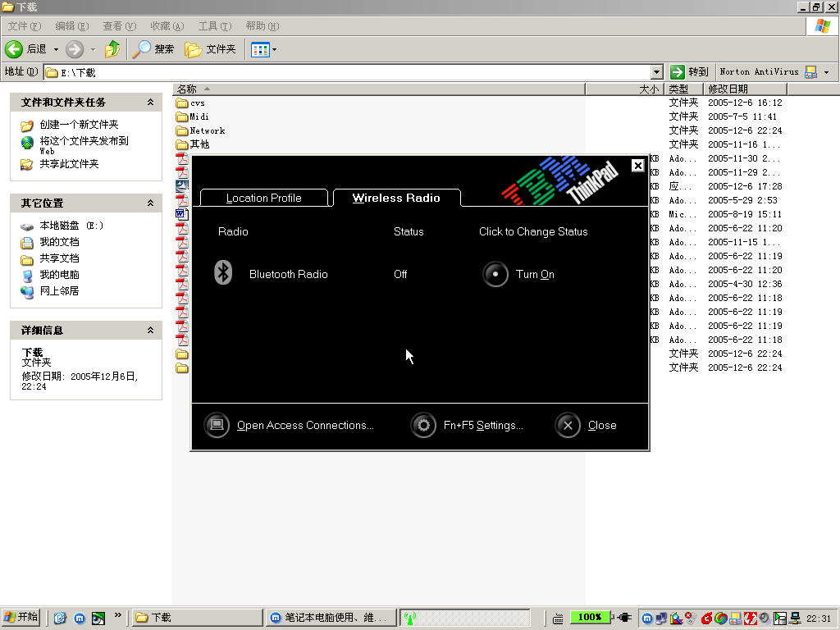Click the Back arrow toolbar icon

pos(14,49)
